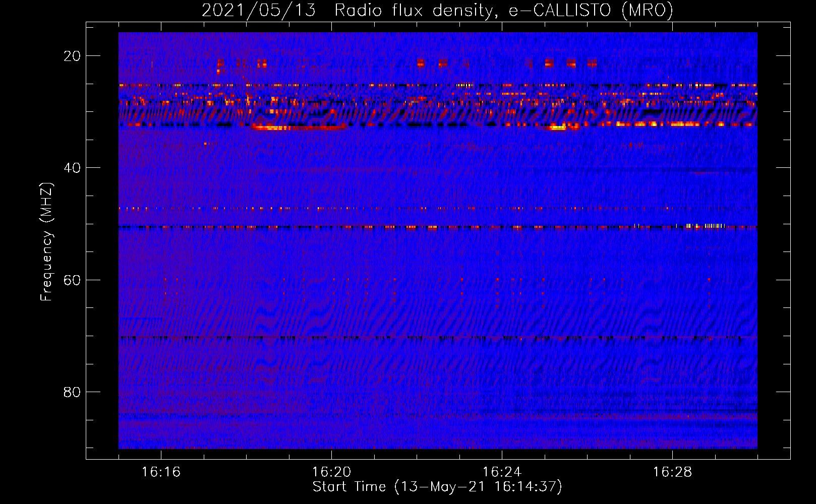Click the 'Frequency (MHZ)' axis label
Image resolution: width=816 pixels, height=504 pixels.
click(46, 241)
